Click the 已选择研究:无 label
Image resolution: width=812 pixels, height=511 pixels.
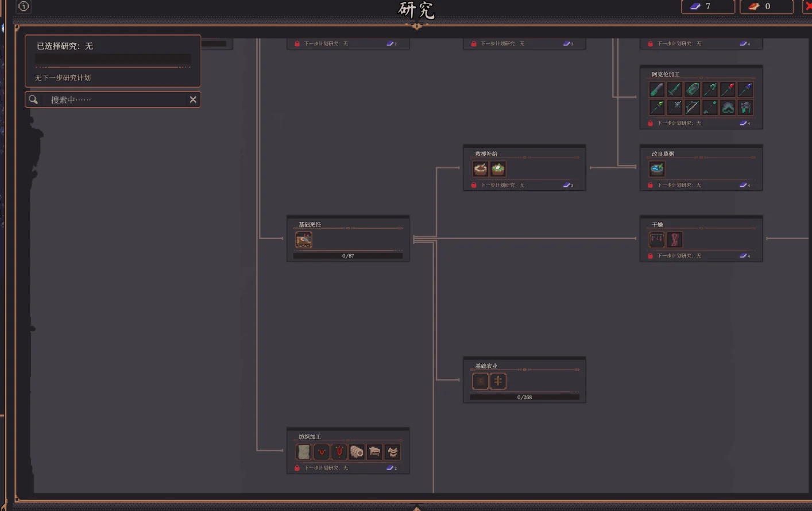[65, 46]
